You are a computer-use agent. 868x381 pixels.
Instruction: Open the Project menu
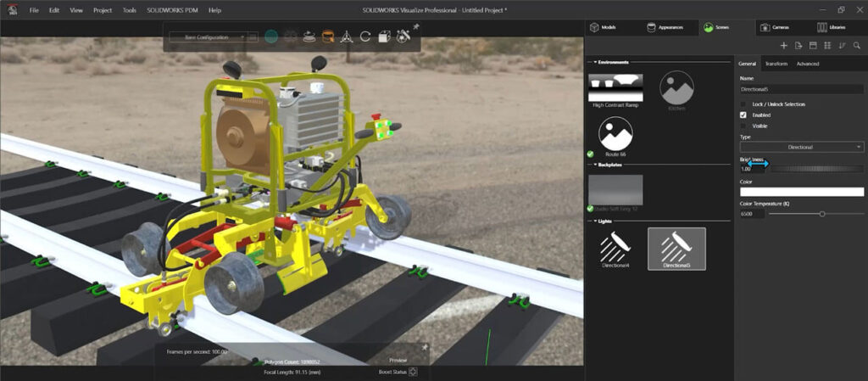point(103,10)
